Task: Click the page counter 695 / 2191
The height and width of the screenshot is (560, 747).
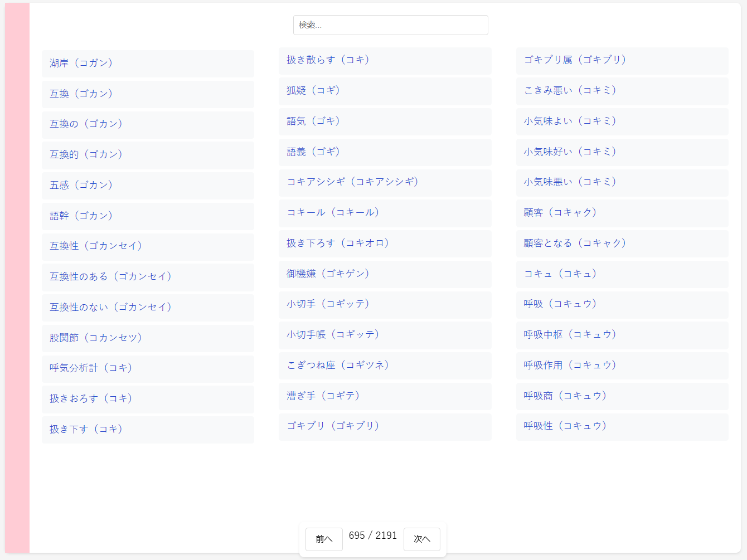Action: pos(373,535)
